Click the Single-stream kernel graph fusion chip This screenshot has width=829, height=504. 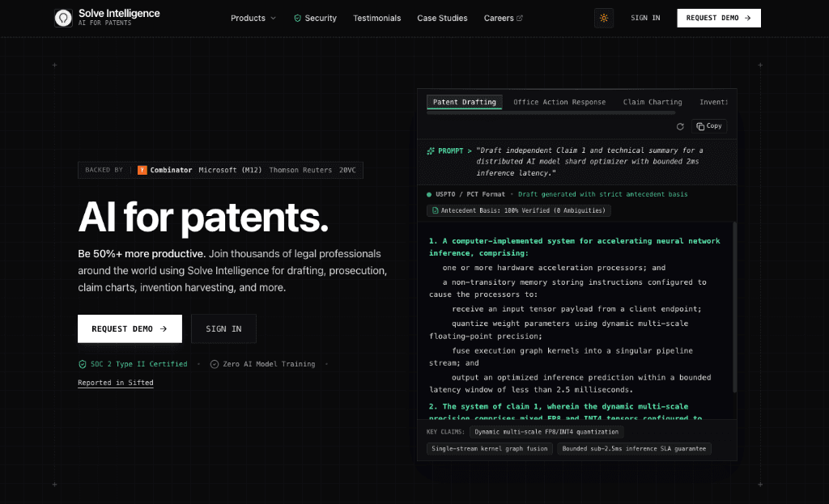click(490, 448)
